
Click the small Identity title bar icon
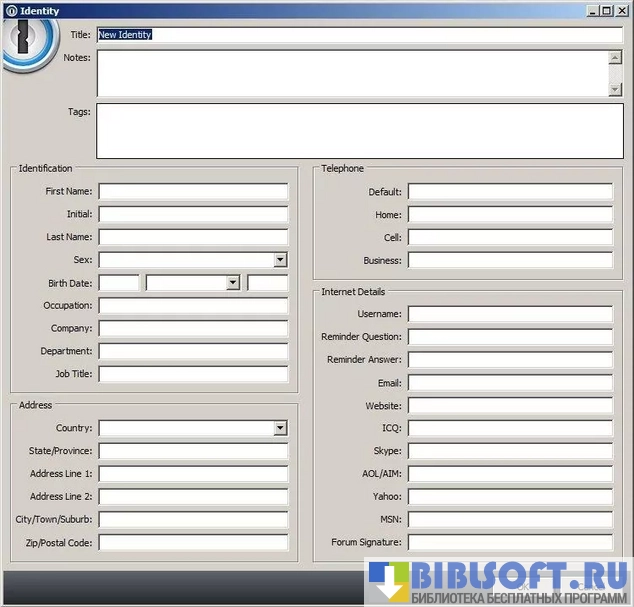click(x=10, y=11)
